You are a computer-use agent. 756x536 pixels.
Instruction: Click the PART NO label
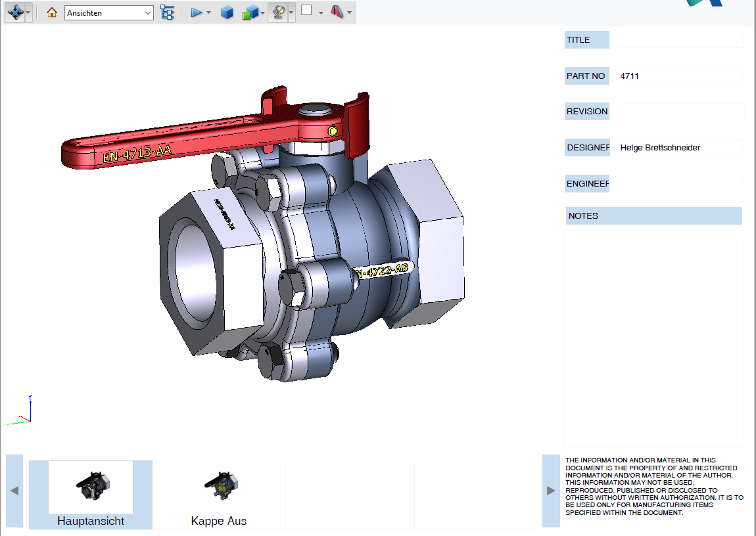pyautogui.click(x=587, y=76)
